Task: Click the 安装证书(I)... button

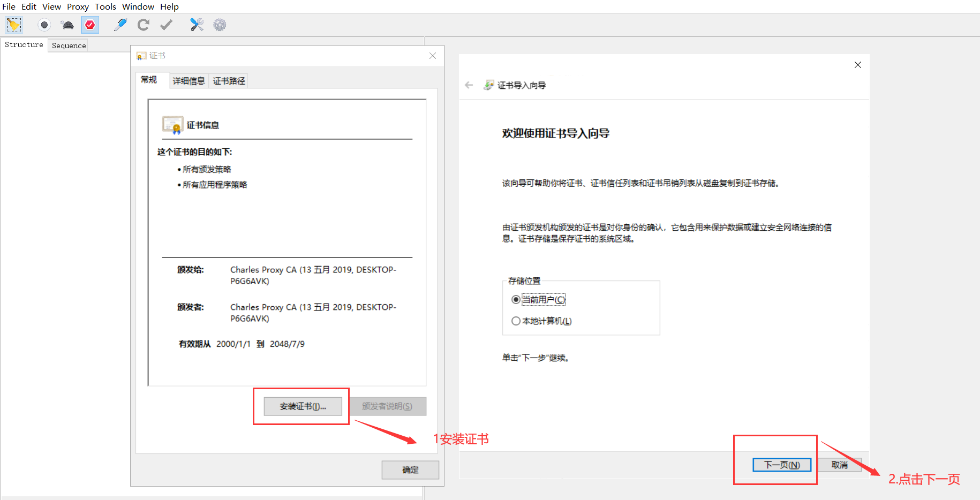Action: click(x=303, y=406)
